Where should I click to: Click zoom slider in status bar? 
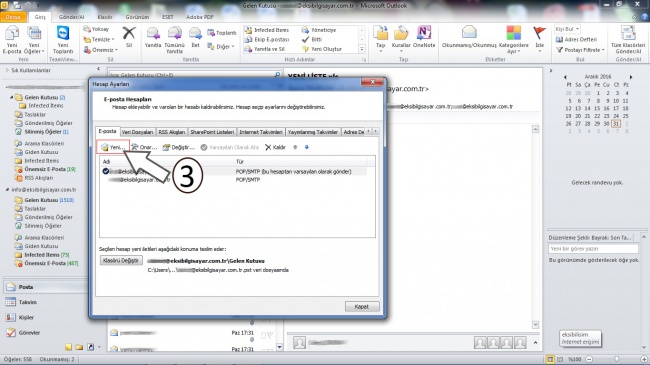(x=616, y=359)
